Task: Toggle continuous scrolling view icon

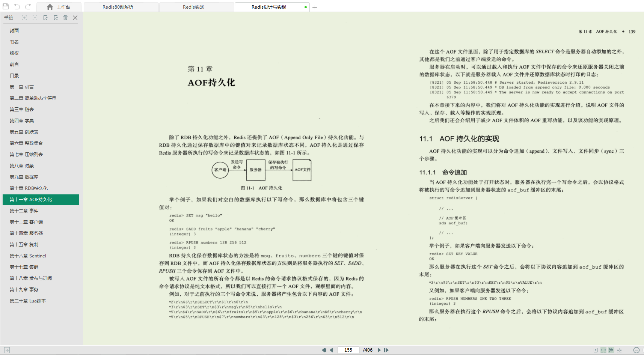Action: point(611,350)
